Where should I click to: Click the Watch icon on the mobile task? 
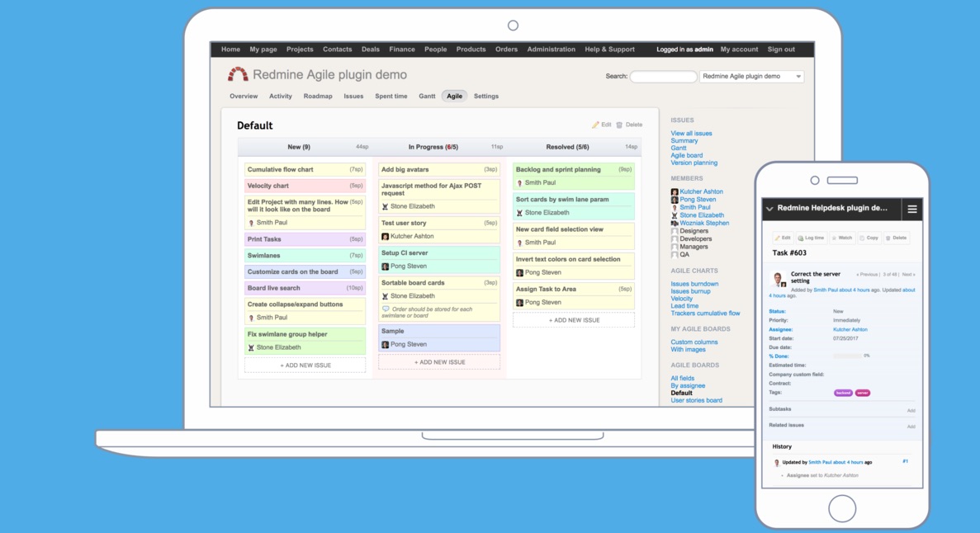[x=835, y=238]
